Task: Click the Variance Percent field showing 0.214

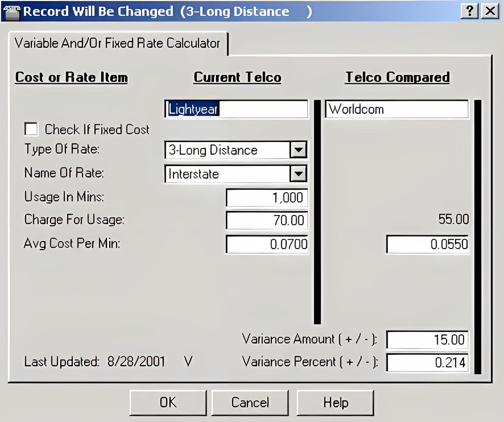Action: pos(426,362)
